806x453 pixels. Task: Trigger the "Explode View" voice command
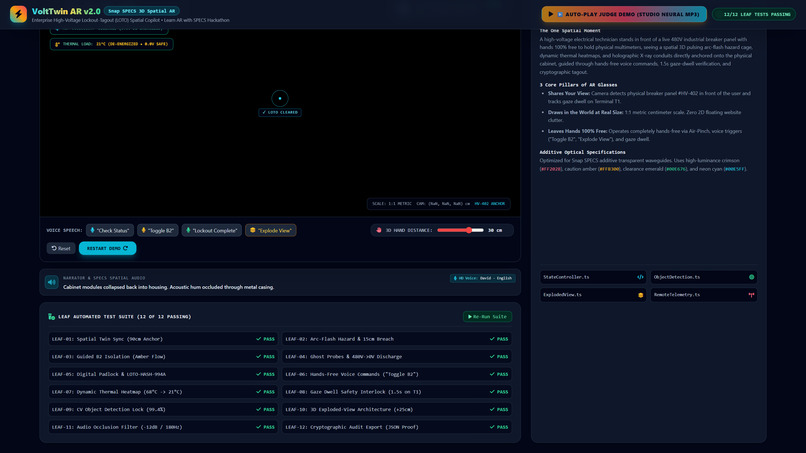(271, 230)
